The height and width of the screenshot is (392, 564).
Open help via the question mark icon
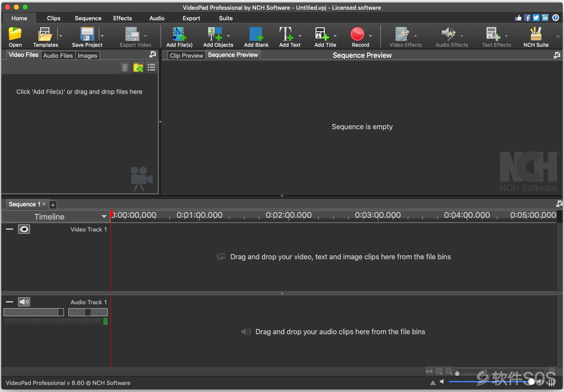pos(556,18)
